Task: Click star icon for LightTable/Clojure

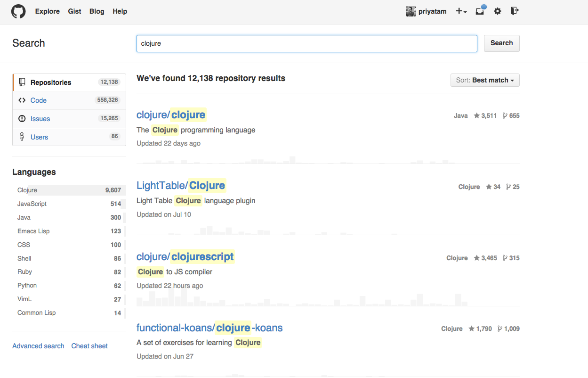Action: coord(489,187)
